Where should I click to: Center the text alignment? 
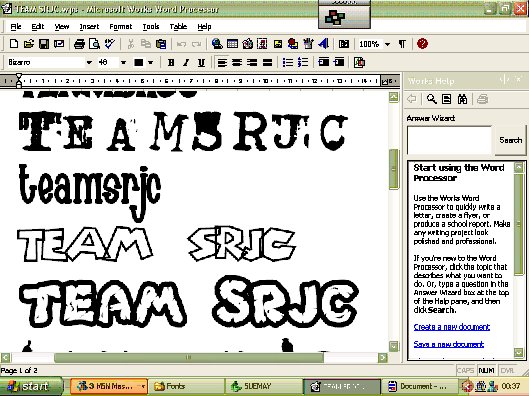(x=237, y=62)
